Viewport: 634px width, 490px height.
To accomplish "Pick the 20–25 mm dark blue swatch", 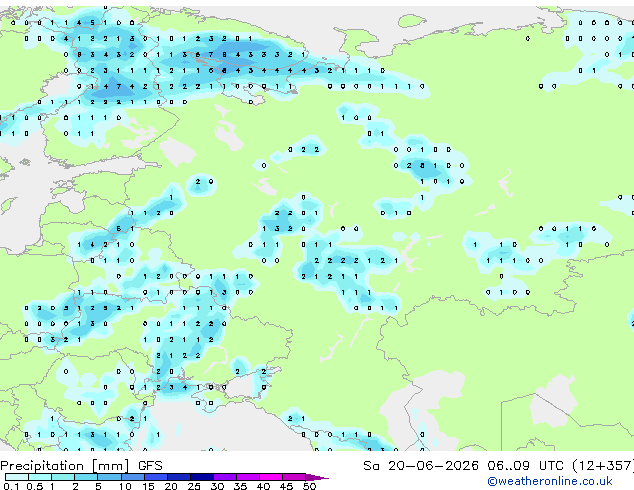I will point(179,477).
